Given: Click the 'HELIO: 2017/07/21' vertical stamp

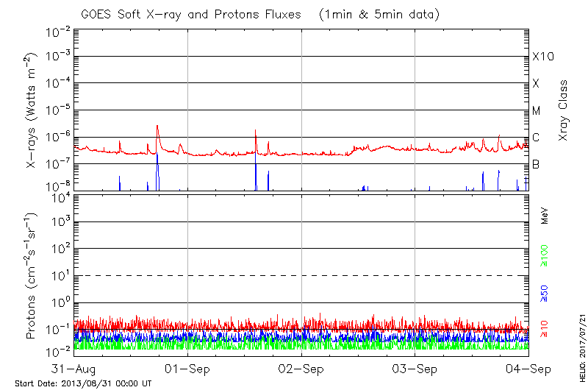Looking at the screenshot, I should (x=581, y=341).
